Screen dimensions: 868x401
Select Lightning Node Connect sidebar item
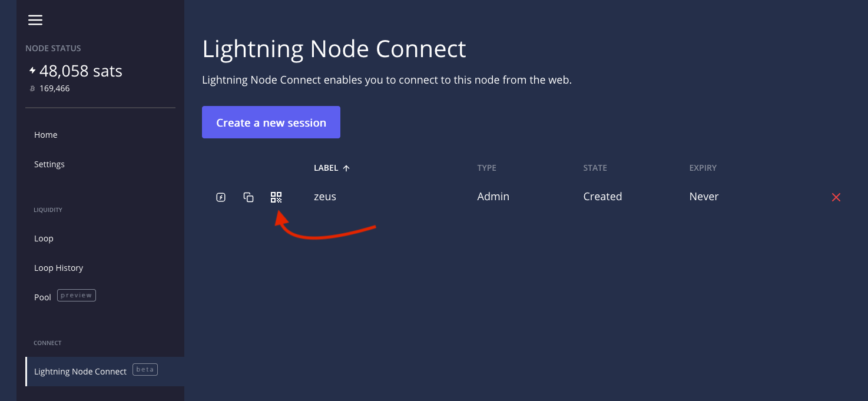point(80,372)
